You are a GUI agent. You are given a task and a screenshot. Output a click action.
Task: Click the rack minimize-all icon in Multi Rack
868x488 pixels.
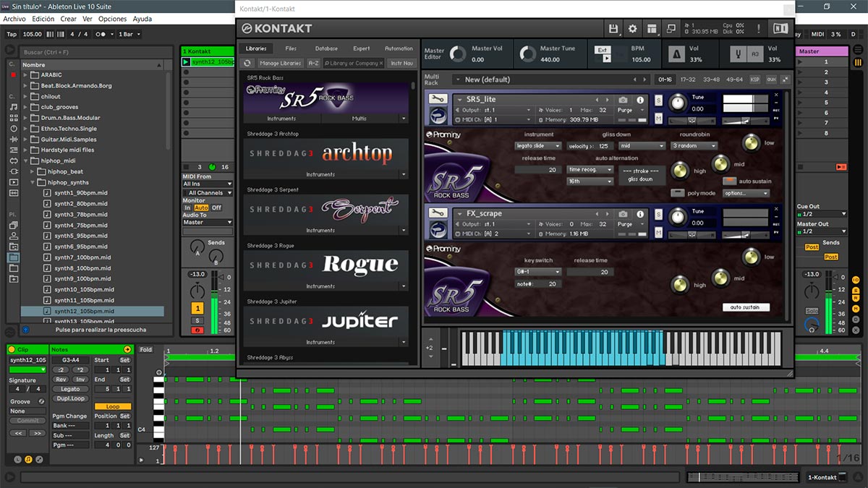[x=785, y=80]
